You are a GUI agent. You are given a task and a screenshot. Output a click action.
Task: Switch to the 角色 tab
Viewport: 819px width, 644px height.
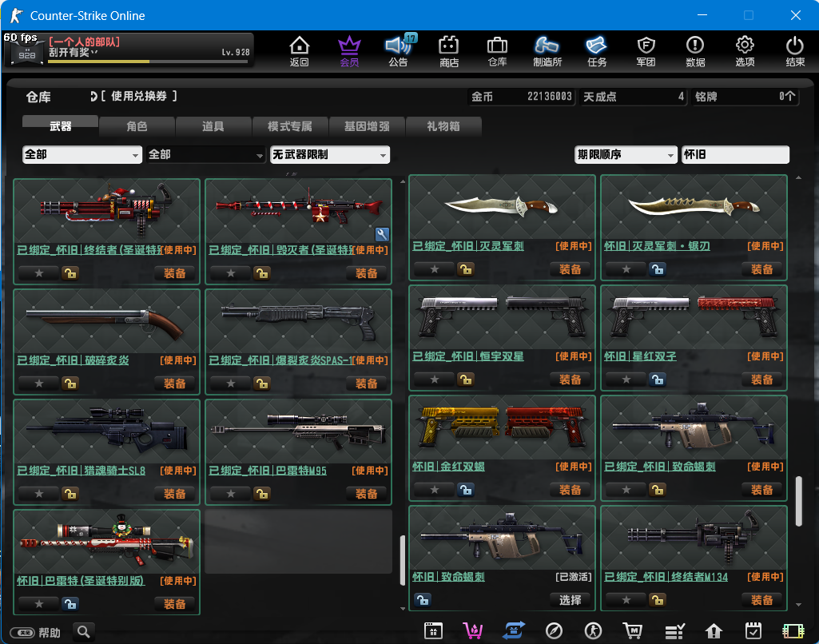(x=137, y=126)
